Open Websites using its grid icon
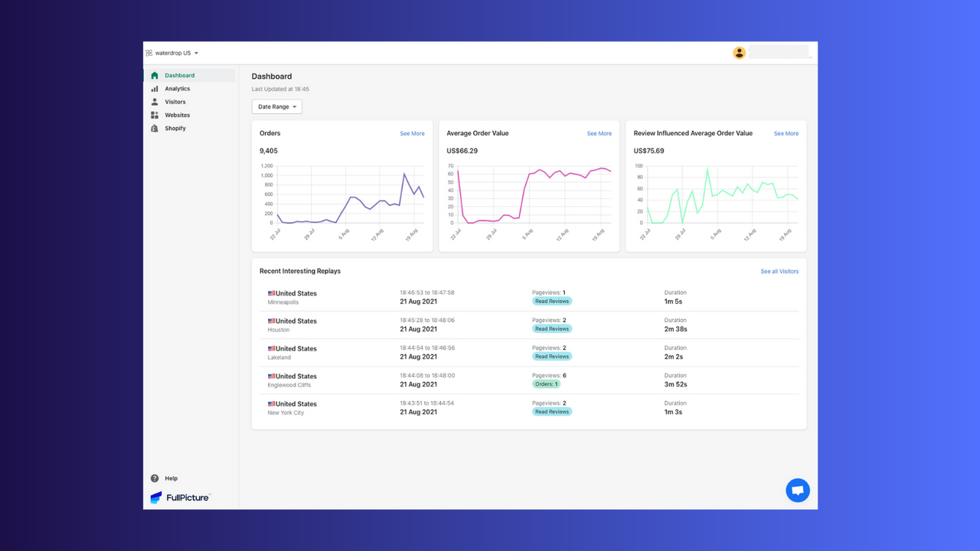Screen dimensions: 980x551 tap(155, 115)
